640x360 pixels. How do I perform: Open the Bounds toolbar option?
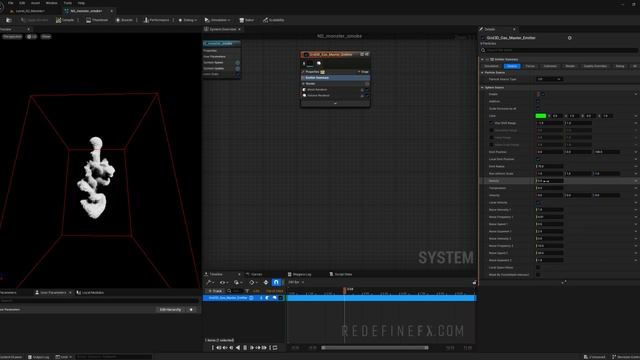pyautogui.click(x=124, y=20)
